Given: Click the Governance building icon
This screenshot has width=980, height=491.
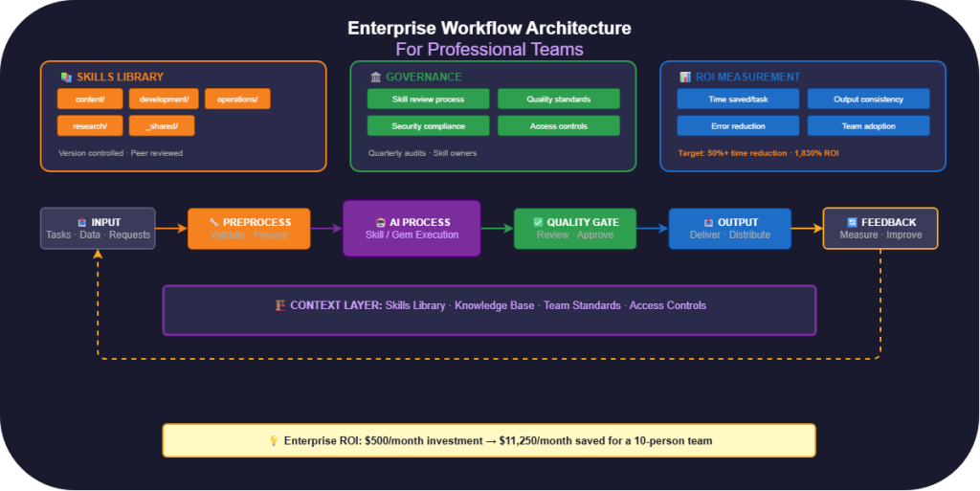Looking at the screenshot, I should [x=375, y=78].
